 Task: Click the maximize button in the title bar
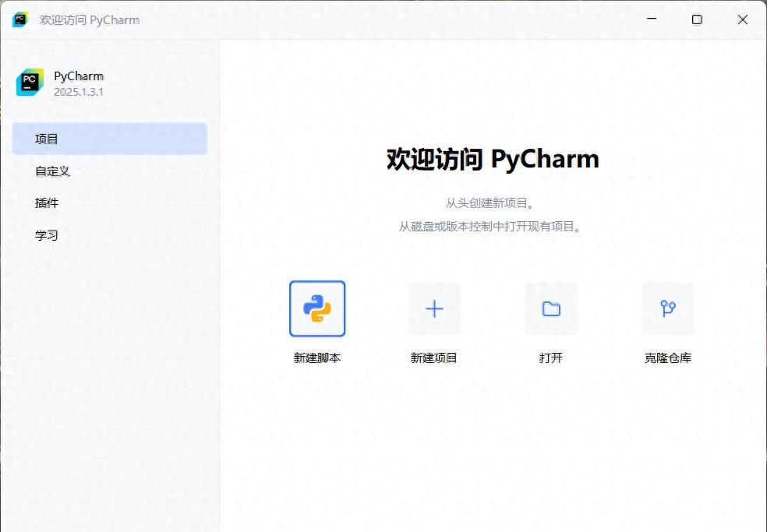[696, 19]
